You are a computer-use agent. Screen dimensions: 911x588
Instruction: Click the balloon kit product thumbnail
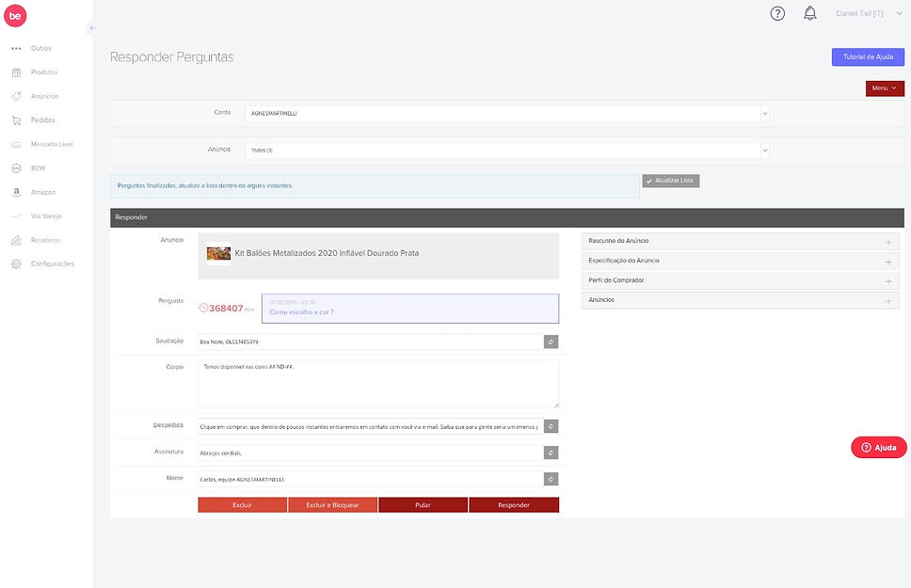[218, 253]
